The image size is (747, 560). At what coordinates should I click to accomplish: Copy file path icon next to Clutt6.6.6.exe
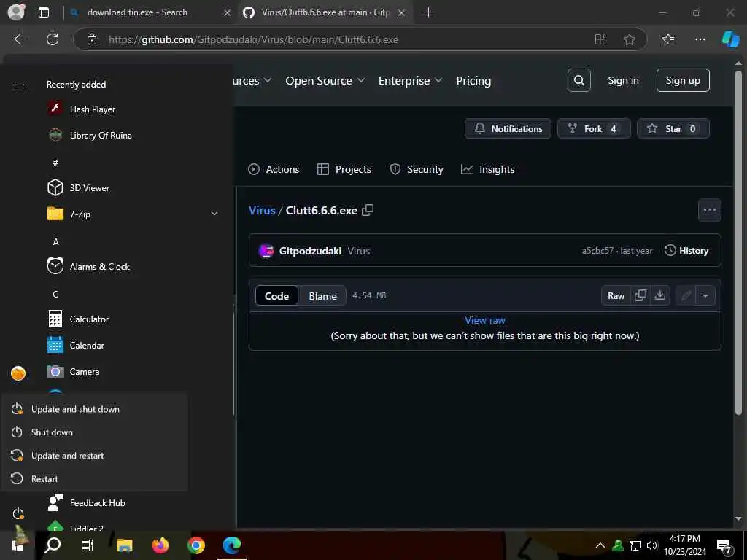coord(368,210)
